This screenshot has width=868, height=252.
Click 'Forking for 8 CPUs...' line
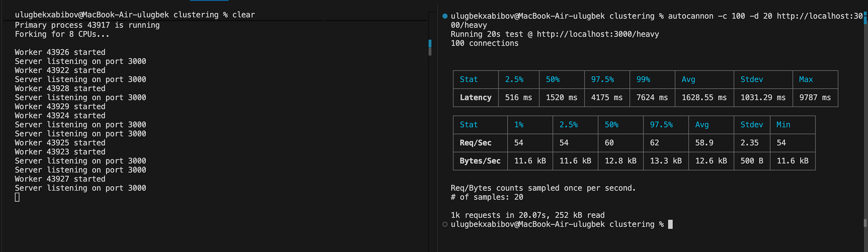(62, 34)
